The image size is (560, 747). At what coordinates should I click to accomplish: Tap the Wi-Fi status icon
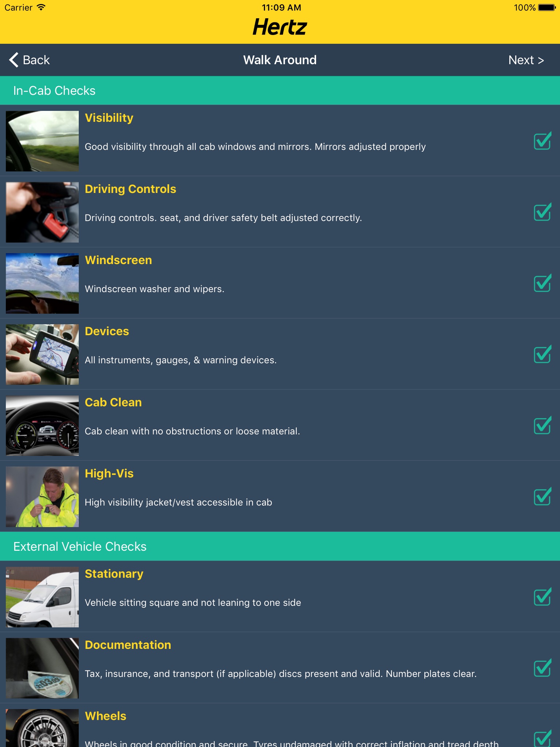41,7
